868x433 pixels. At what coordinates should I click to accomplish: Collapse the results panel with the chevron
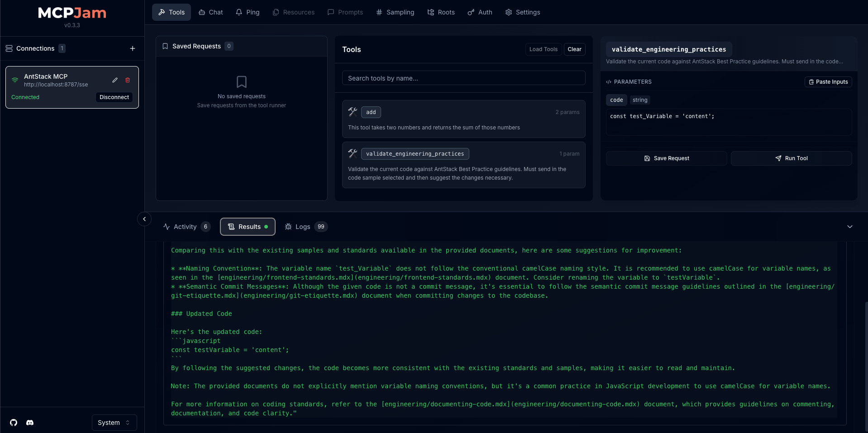849,227
